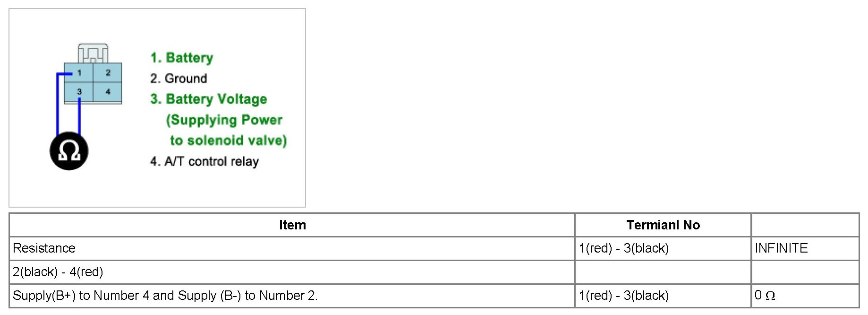The height and width of the screenshot is (315, 868).
Task: Click the 'Item' column header
Action: (292, 225)
